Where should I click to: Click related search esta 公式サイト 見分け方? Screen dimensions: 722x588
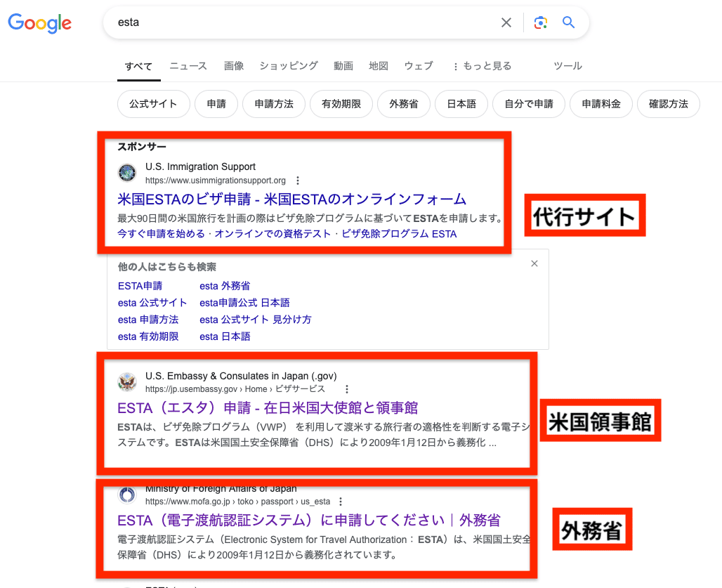coord(256,320)
